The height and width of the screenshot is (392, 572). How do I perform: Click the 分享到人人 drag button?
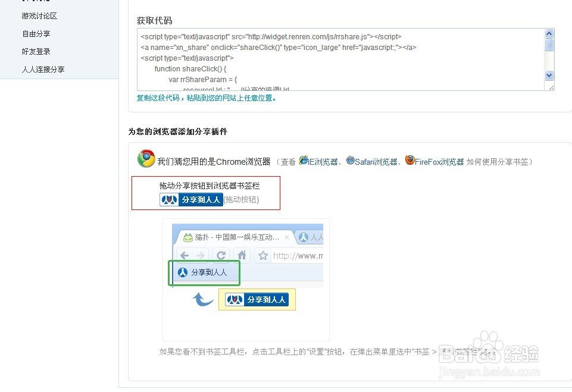click(x=191, y=200)
